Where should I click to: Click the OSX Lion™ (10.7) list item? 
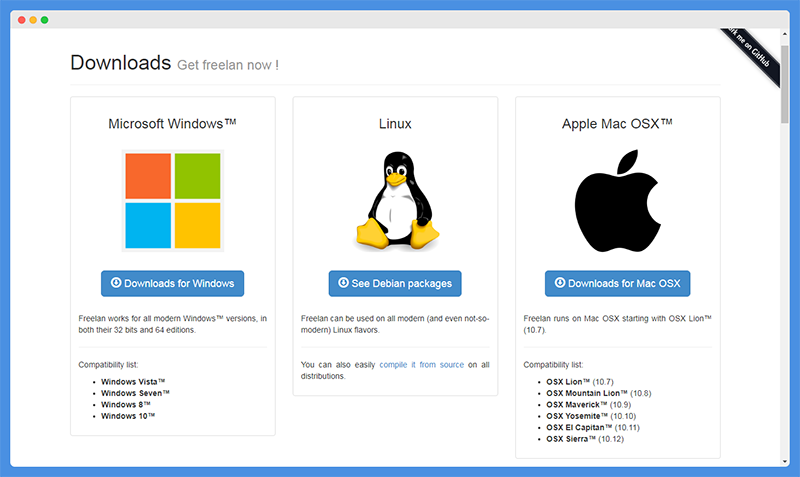click(580, 382)
